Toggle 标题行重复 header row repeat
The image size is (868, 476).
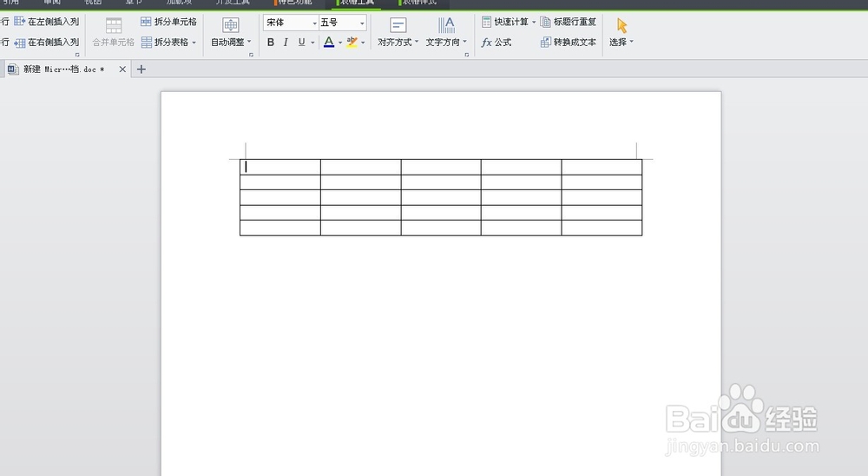[x=569, y=22]
